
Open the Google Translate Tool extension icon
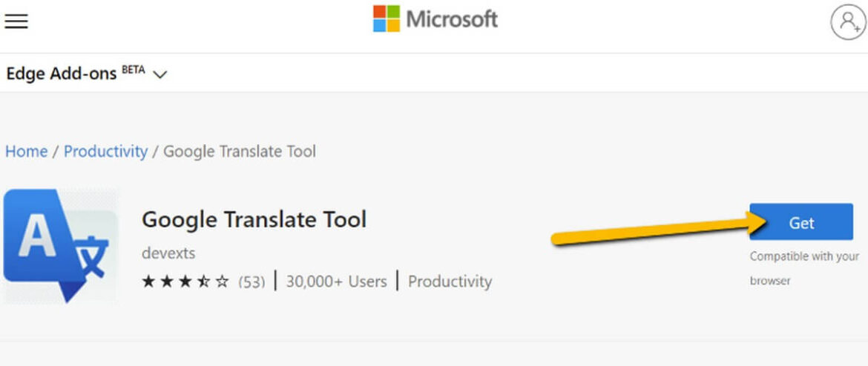coord(60,246)
